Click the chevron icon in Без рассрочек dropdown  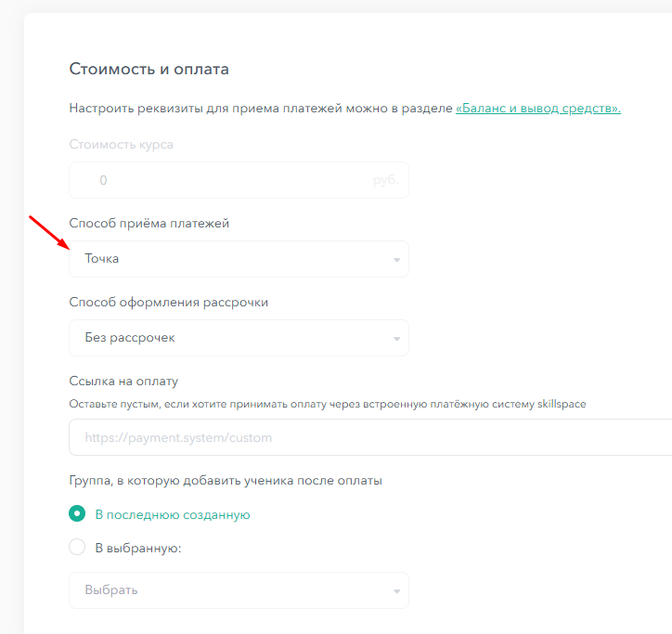tap(396, 339)
